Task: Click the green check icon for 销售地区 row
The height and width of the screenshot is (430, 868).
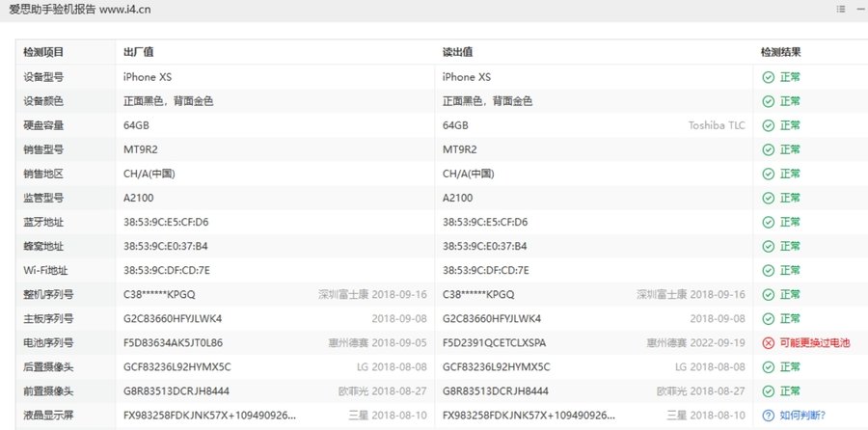Action: coord(769,174)
